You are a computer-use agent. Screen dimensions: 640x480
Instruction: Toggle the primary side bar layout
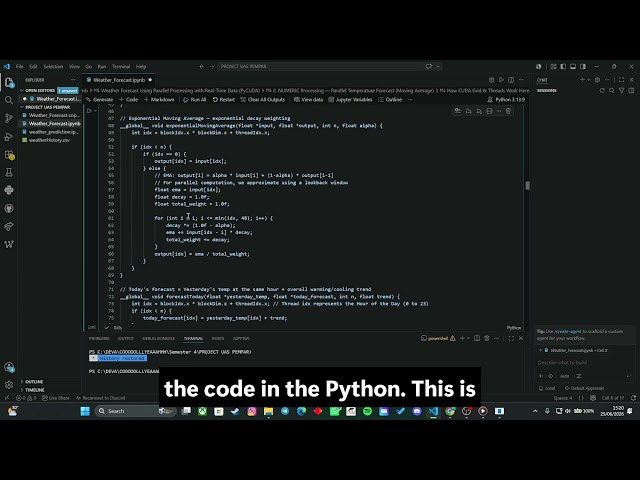[x=563, y=67]
